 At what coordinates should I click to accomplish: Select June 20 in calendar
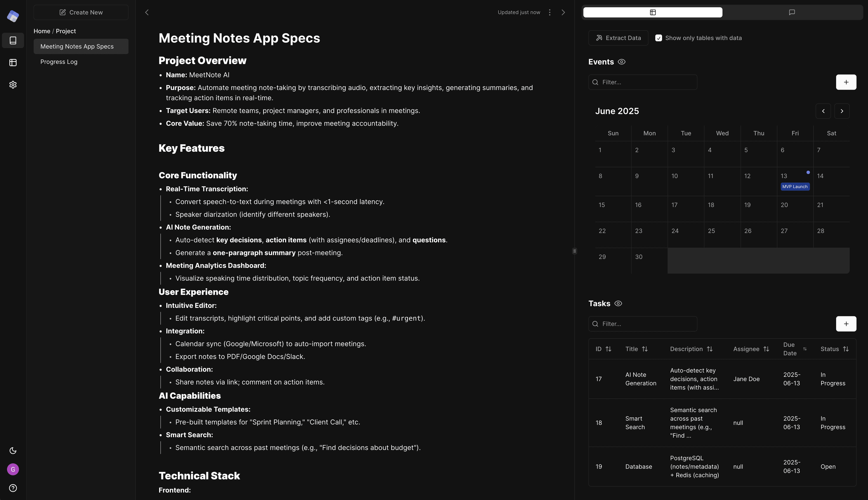tap(795, 209)
